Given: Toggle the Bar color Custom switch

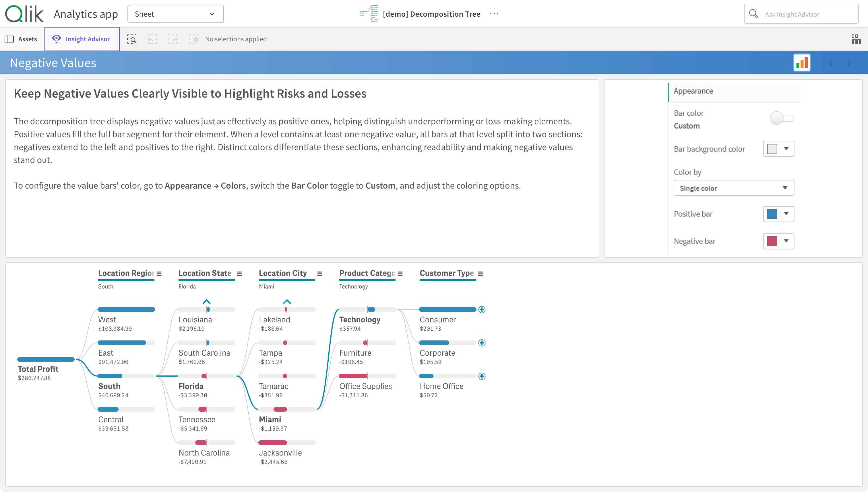Looking at the screenshot, I should [x=782, y=118].
